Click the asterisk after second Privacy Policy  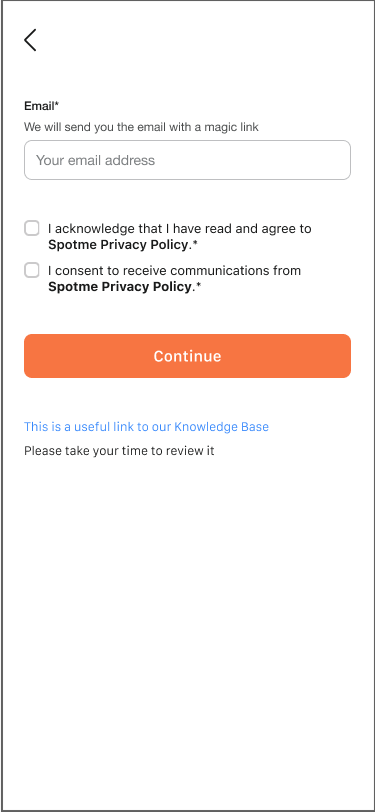pyautogui.click(x=198, y=285)
